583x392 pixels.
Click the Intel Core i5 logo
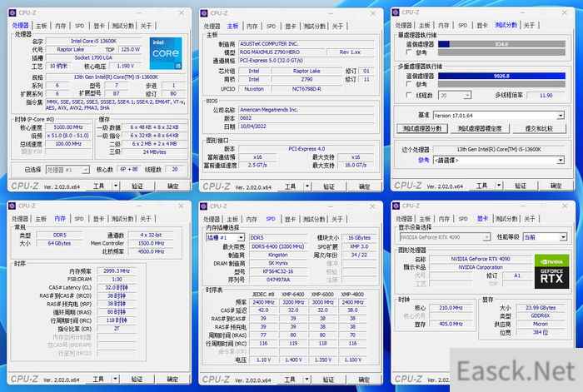166,53
